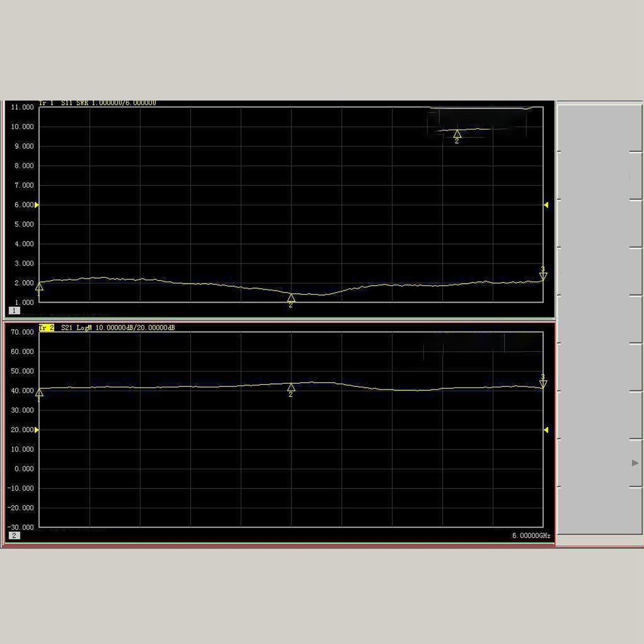Activate the highlighted Tr 2 trace label

(46, 328)
